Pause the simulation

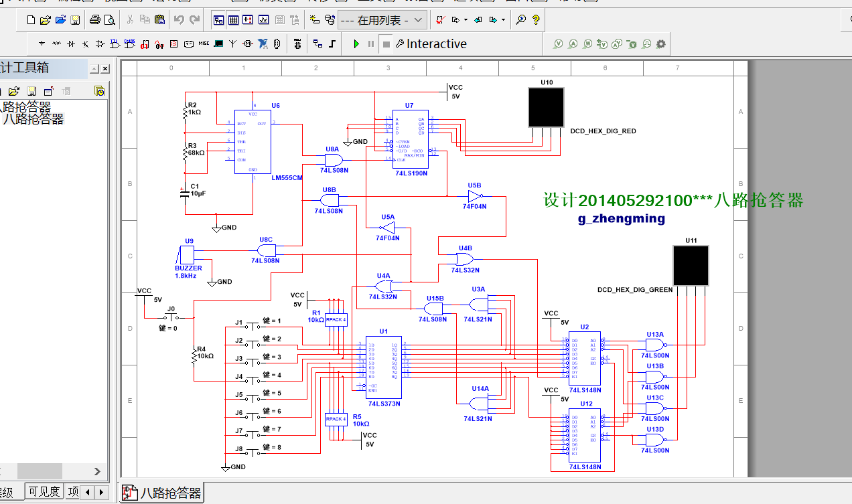click(x=371, y=44)
